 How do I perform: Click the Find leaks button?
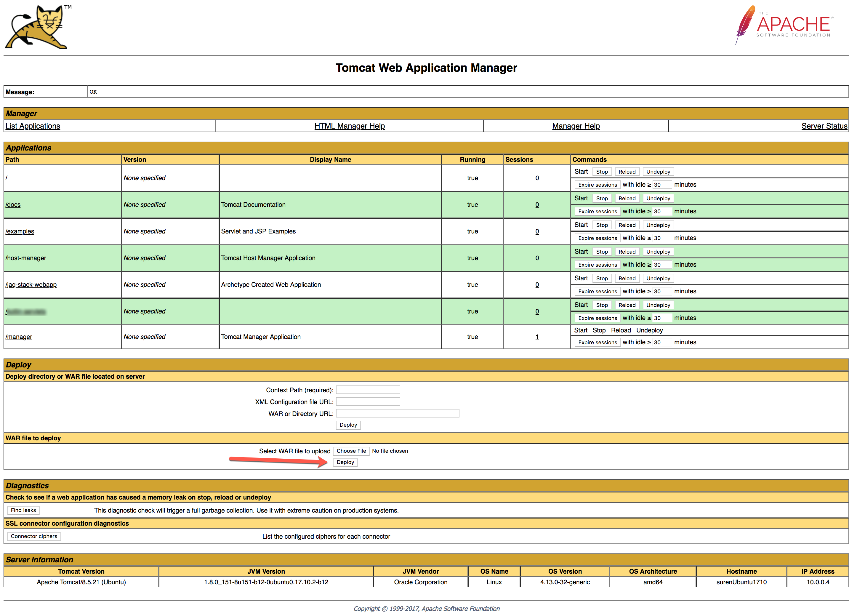click(23, 511)
